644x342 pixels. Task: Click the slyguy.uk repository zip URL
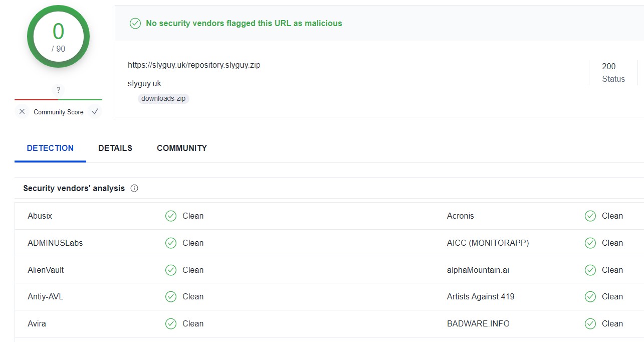pos(194,65)
